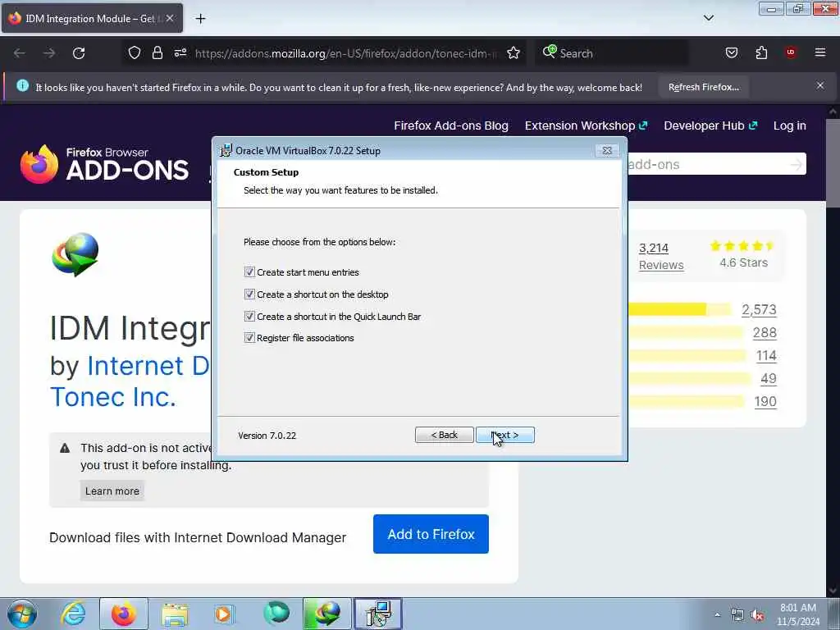Click the Firefox URL address field
Screen dimensions: 840x630
pos(346,53)
